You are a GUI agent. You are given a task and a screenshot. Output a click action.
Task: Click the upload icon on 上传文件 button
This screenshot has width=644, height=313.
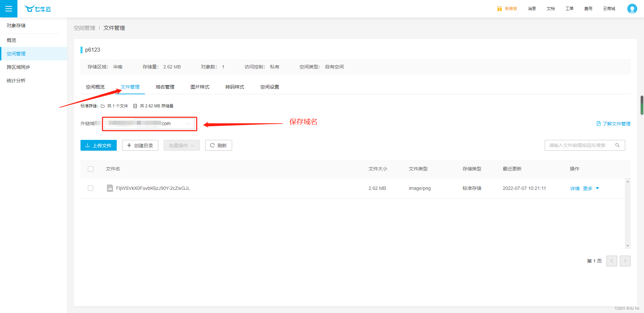(88, 145)
